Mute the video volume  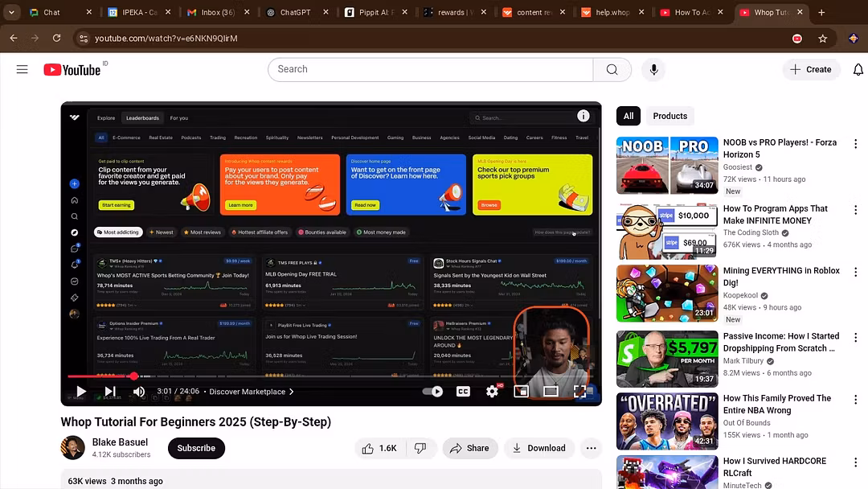click(139, 392)
